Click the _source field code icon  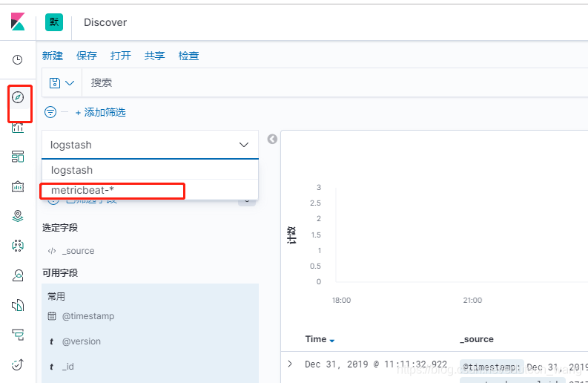[x=52, y=251]
